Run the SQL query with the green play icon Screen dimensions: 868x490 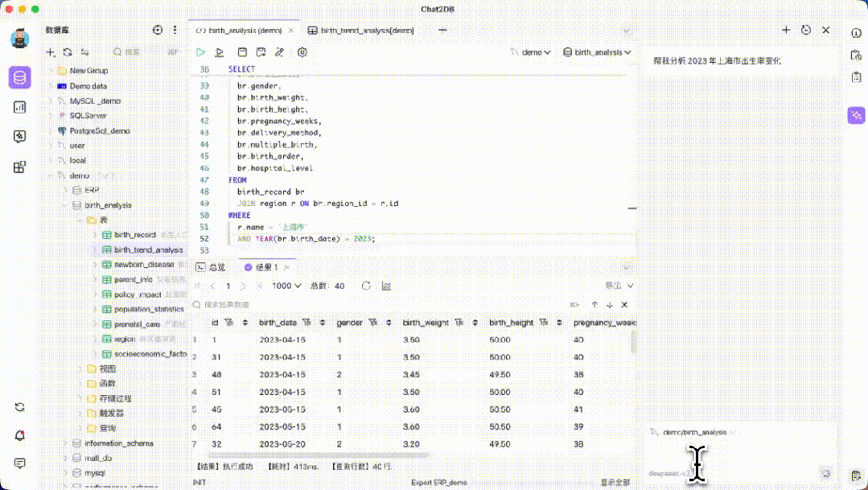point(200,52)
